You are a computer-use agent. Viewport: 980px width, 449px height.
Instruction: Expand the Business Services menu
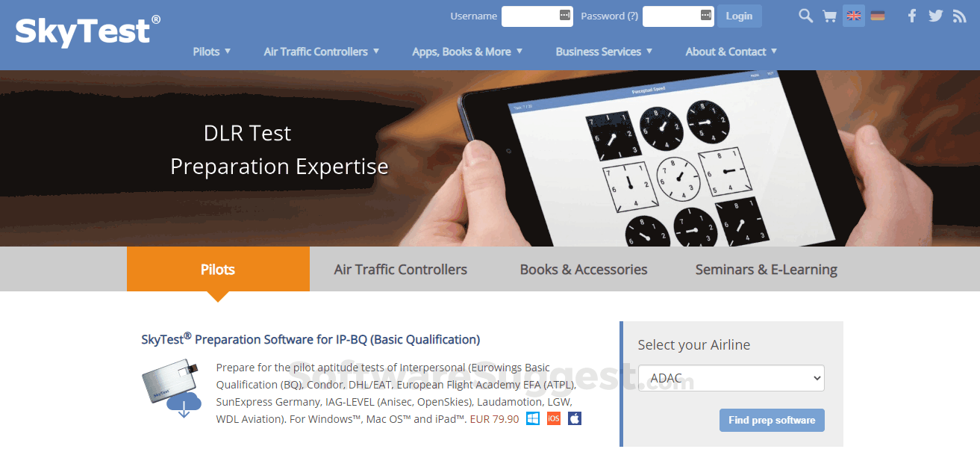tap(604, 52)
